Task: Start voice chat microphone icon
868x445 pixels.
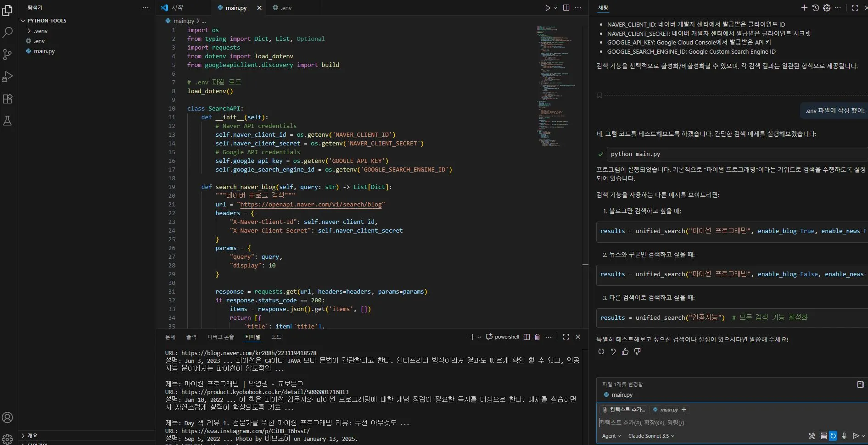Action: click(x=844, y=436)
